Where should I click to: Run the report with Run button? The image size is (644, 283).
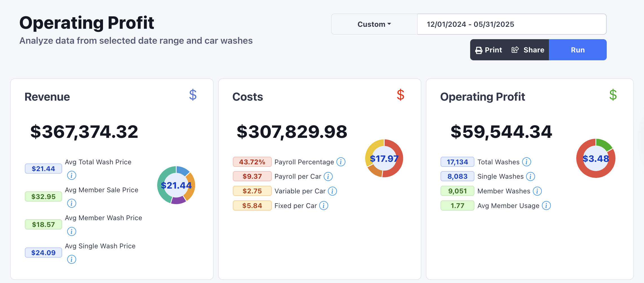click(x=578, y=50)
